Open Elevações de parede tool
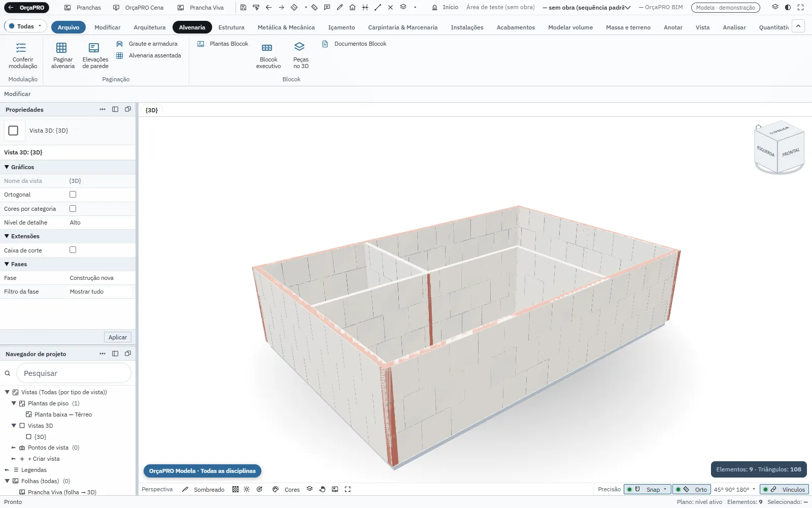 coord(95,55)
